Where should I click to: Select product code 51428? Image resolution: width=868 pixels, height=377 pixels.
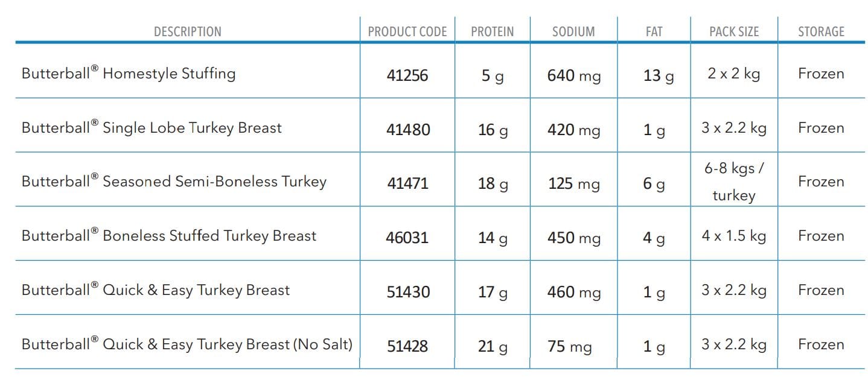pyautogui.click(x=407, y=346)
